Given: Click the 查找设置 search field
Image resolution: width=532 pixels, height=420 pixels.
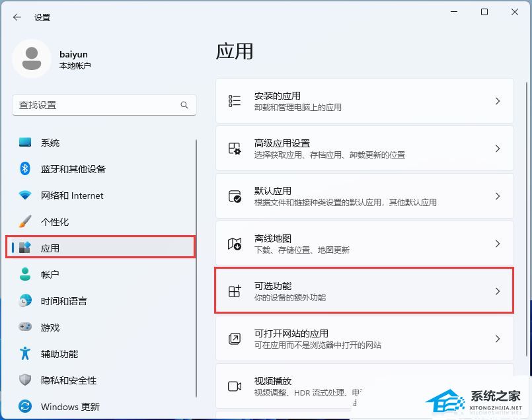Looking at the screenshot, I should click(96, 105).
